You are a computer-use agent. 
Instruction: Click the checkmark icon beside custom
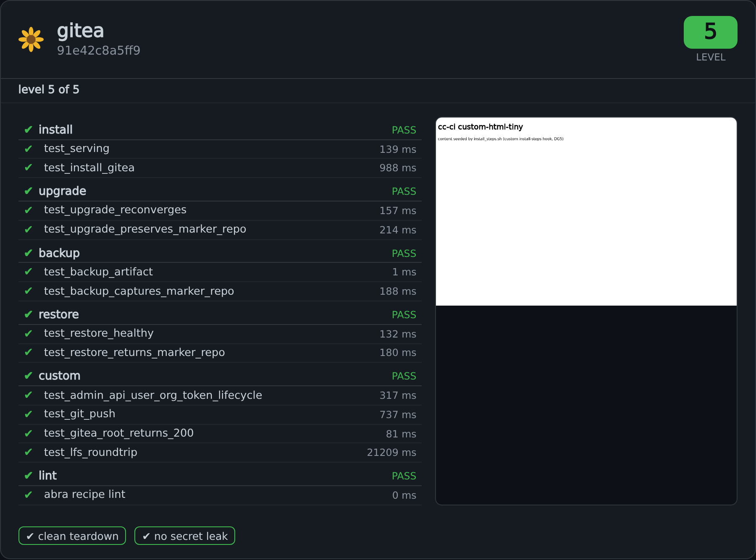pos(29,375)
